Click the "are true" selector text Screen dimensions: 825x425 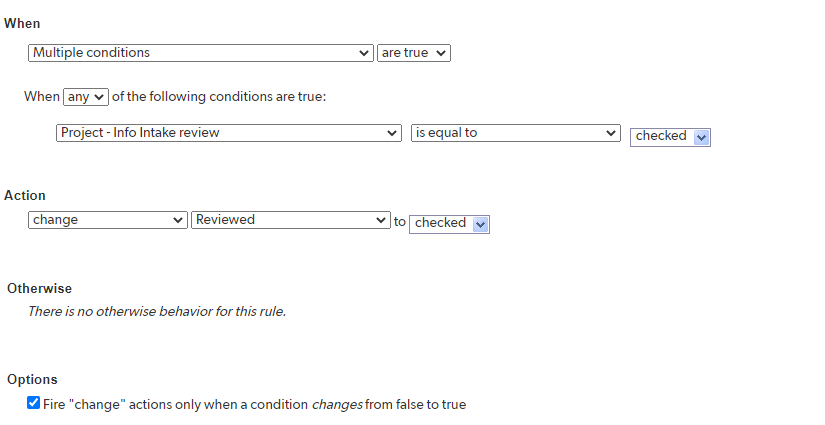tap(405, 53)
